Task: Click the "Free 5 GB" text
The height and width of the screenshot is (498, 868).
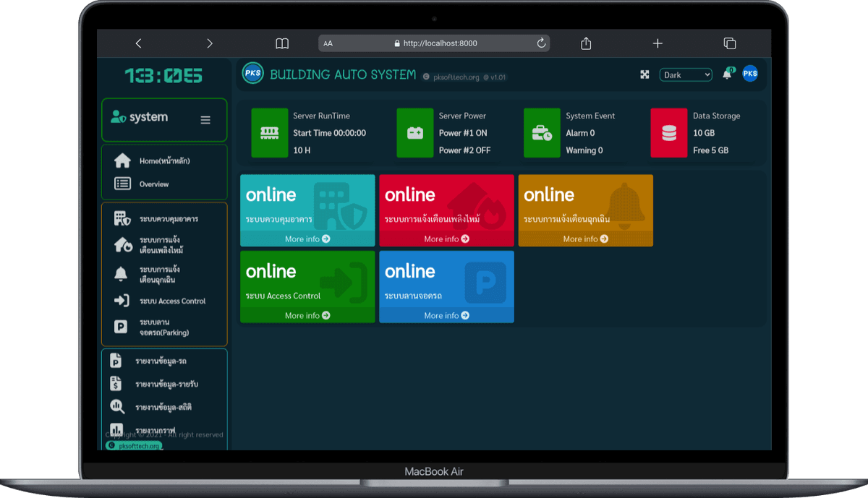Action: 711,150
